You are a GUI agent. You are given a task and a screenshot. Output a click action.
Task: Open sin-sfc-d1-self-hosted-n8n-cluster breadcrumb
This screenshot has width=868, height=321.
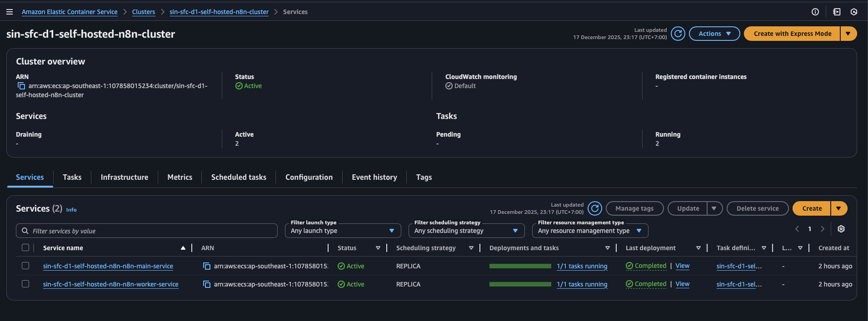(x=219, y=12)
